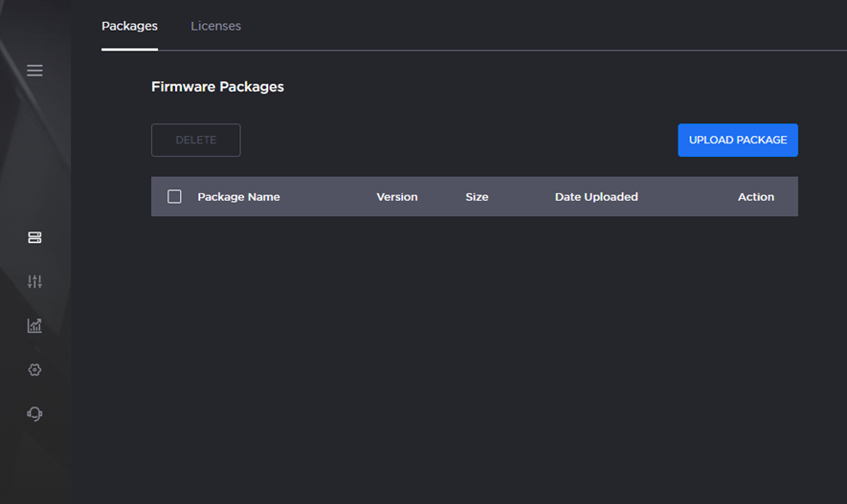
Task: Switch to the Licenses tab
Action: (x=215, y=26)
